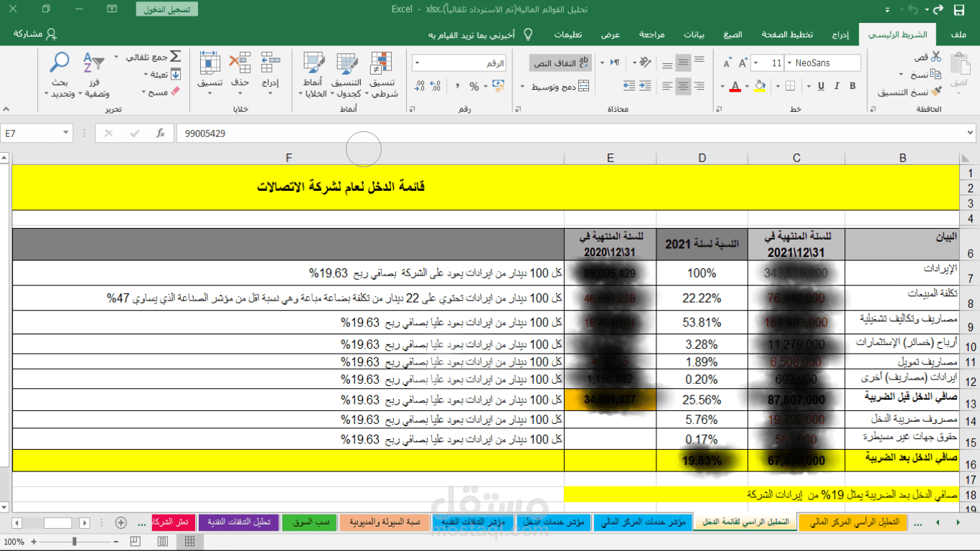Image resolution: width=980 pixels, height=551 pixels.
Task: Open the font color dropdown arrow
Action: pos(722,87)
